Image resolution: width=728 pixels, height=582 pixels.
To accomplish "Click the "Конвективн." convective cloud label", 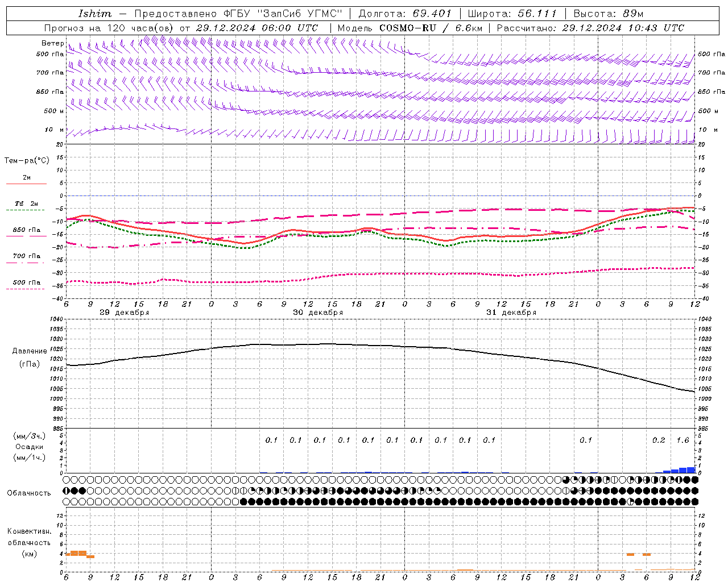I will pyautogui.click(x=30, y=531).
